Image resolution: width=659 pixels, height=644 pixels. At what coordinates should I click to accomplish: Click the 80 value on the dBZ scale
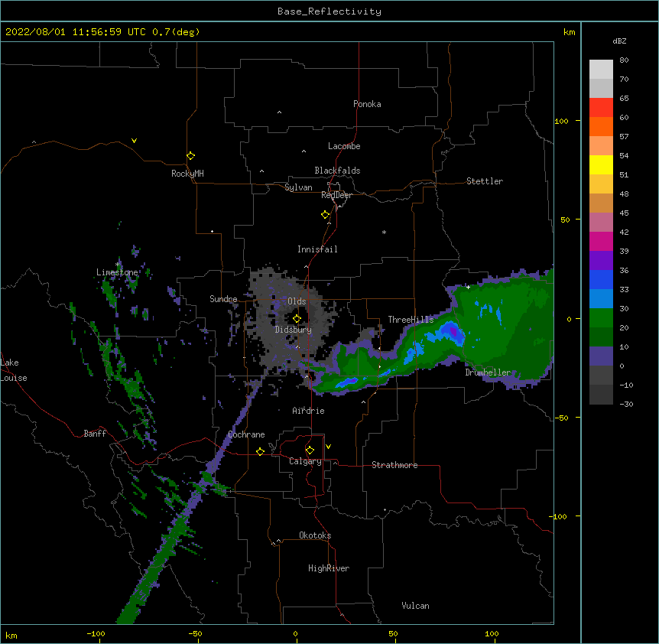(x=624, y=60)
